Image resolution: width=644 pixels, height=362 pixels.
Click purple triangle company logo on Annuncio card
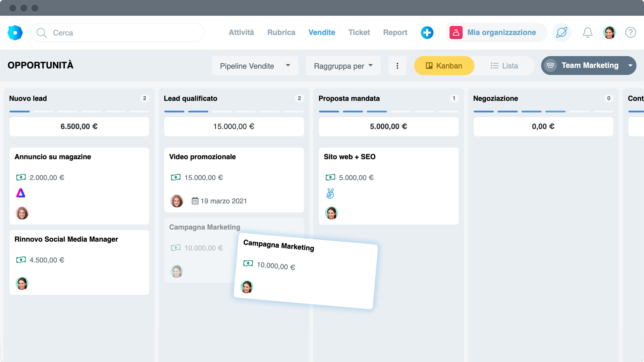[x=21, y=193]
